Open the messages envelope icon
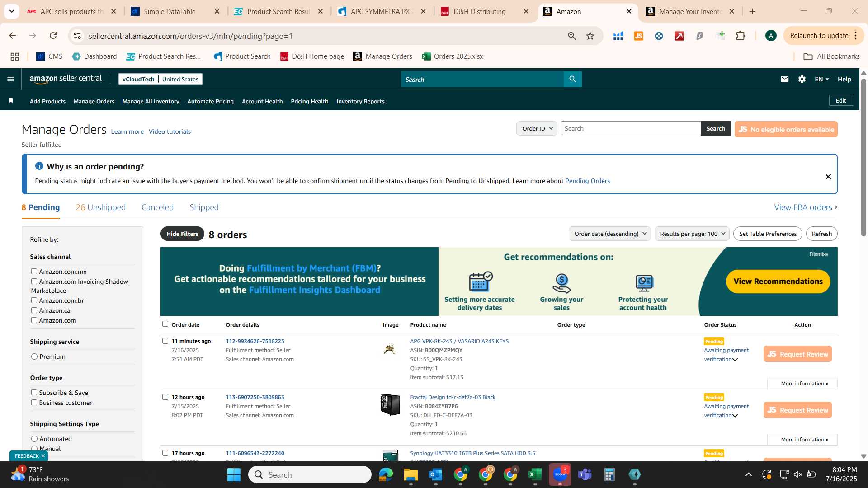868x488 pixels. 784,79
